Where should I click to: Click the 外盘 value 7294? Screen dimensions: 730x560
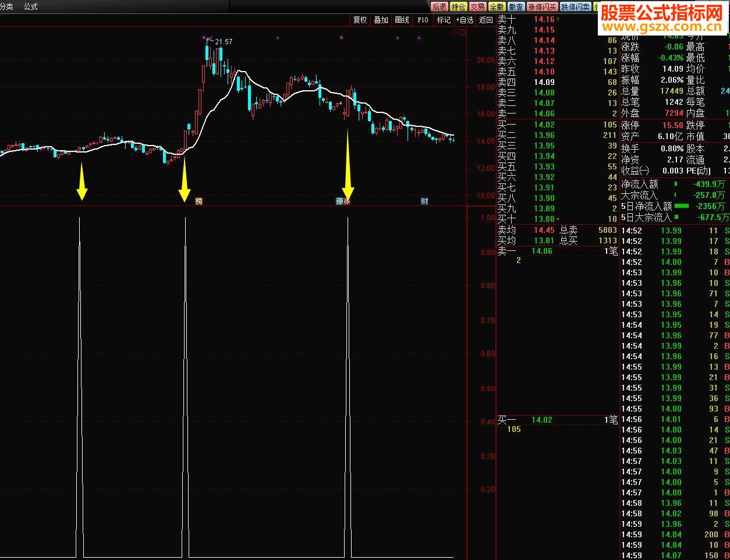pos(673,112)
